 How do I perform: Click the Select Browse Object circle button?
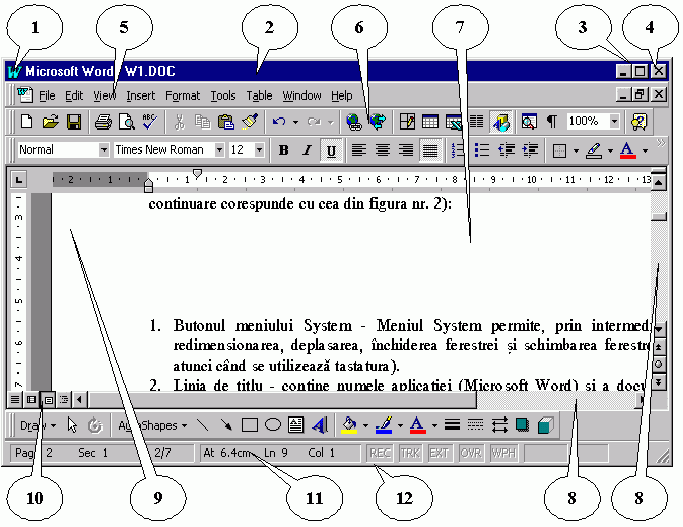pyautogui.click(x=659, y=364)
